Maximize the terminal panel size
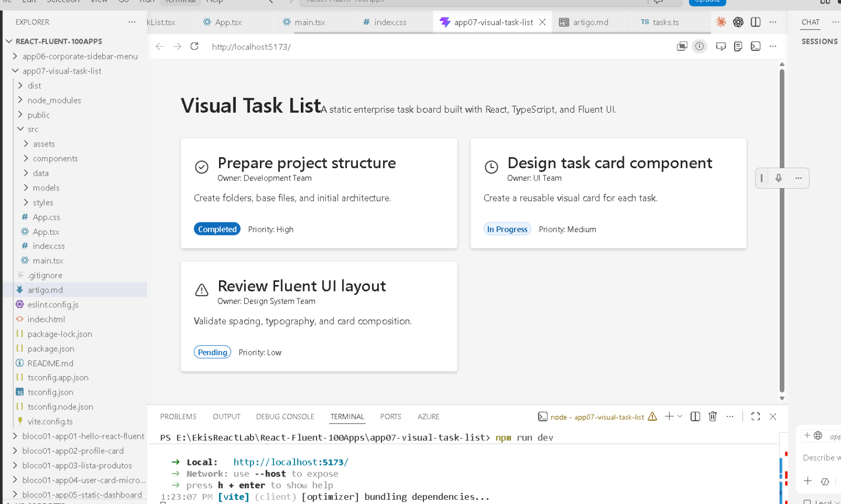Screen dimensions: 841x504 click(x=756, y=416)
